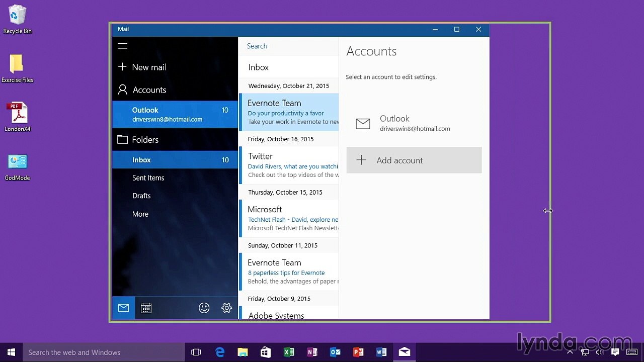Open Recycle Bin on desktop
Image resolution: width=644 pixels, height=362 pixels.
[17, 20]
